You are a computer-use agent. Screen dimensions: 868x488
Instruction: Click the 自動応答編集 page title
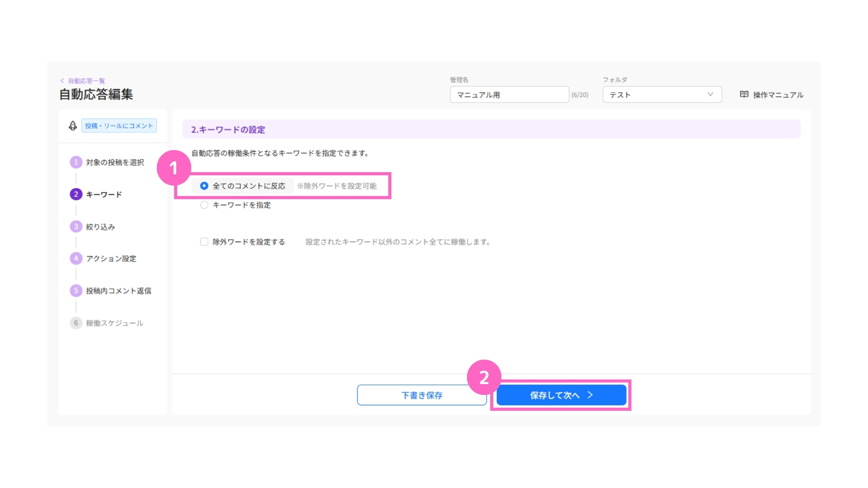[x=96, y=94]
